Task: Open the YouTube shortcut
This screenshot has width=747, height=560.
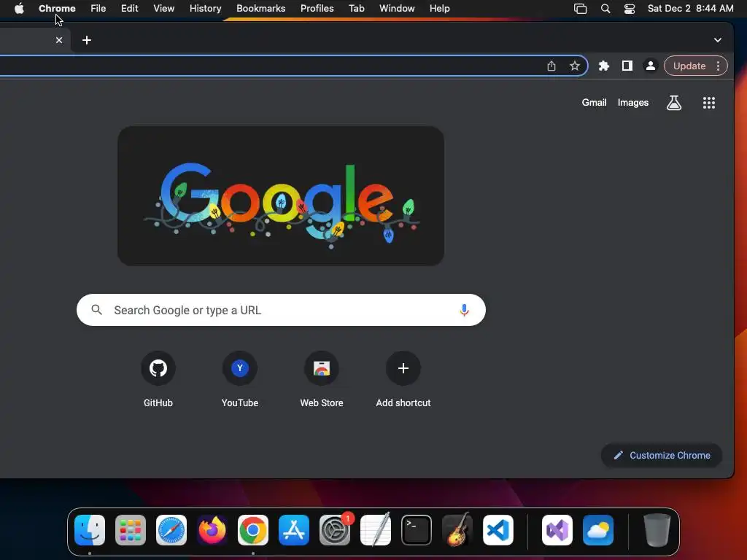Action: coord(239,379)
